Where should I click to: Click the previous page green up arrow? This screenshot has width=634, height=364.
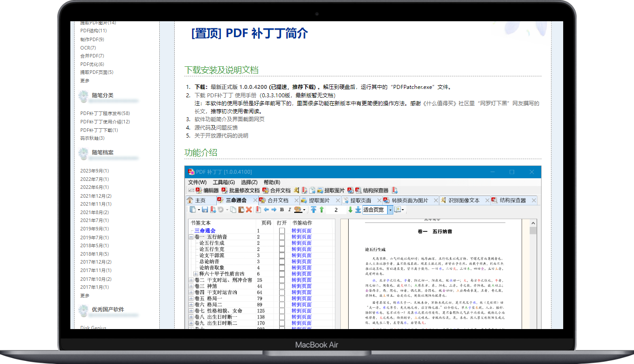[x=322, y=210]
